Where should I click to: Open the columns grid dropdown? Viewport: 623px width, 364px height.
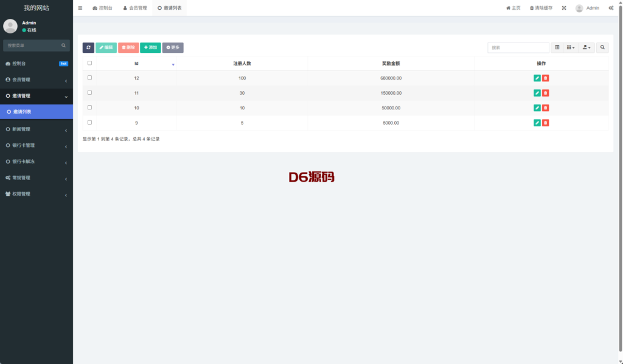pyautogui.click(x=570, y=47)
